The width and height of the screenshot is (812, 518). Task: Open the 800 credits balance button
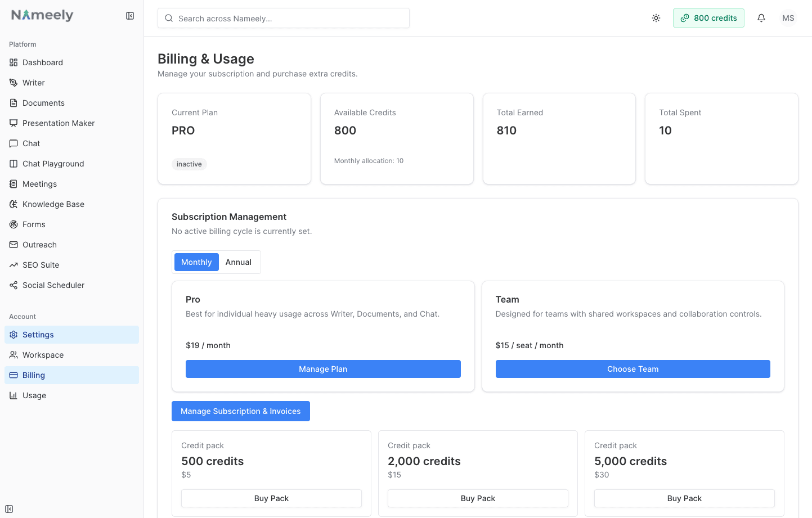[708, 18]
